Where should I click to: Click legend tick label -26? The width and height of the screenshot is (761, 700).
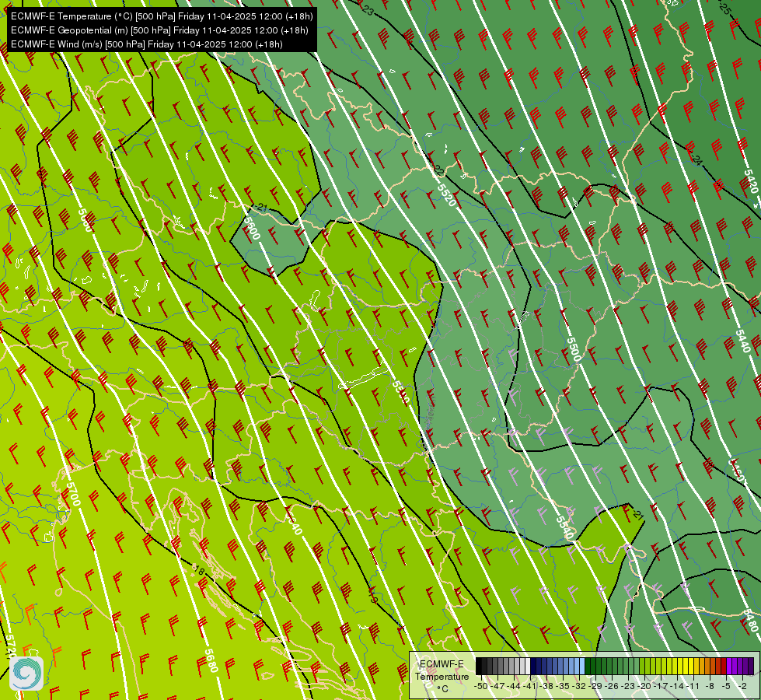coord(612,686)
